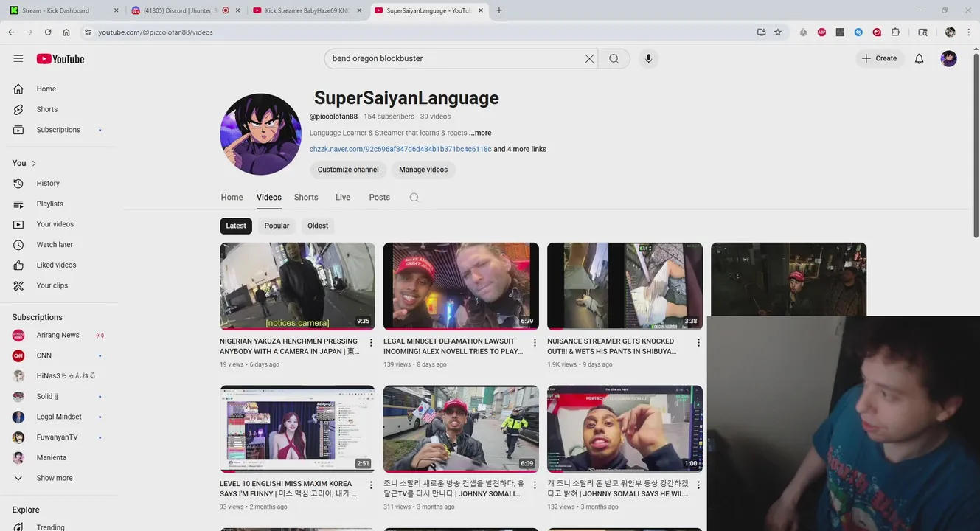This screenshot has height=531, width=980.
Task: Search within the channel using magnifier icon
Action: point(414,198)
